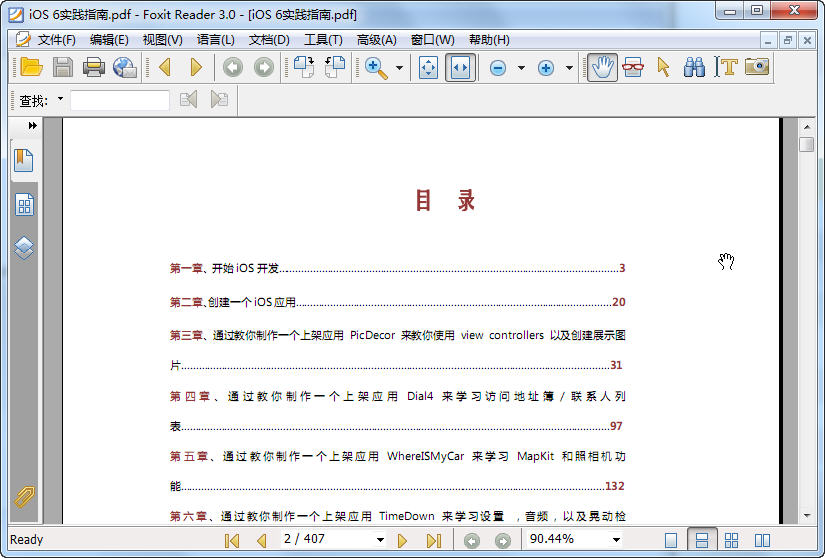Jump to last page in status bar
This screenshot has width=825, height=558.
[434, 540]
